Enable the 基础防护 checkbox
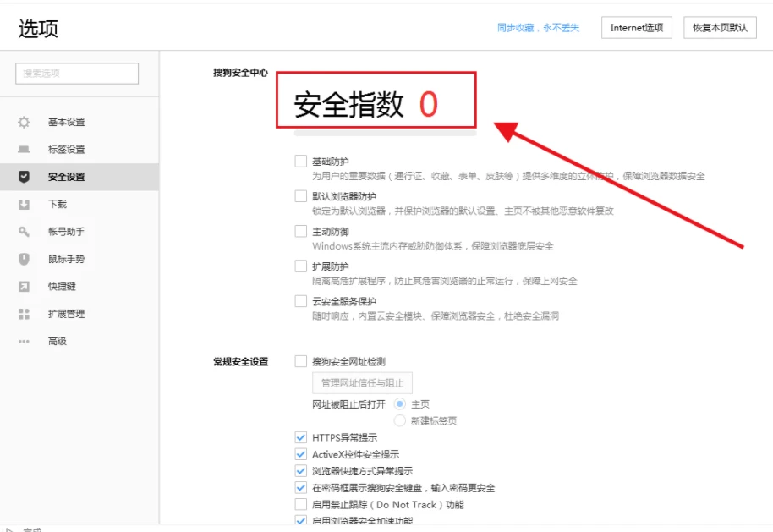The height and width of the screenshot is (532, 773). 300,161
